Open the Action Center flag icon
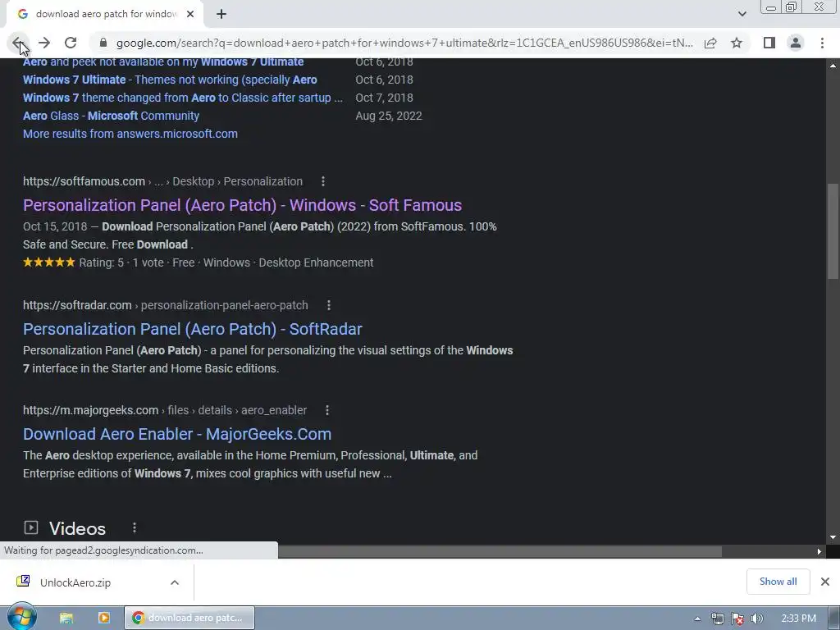This screenshot has height=630, width=840. coord(737,619)
